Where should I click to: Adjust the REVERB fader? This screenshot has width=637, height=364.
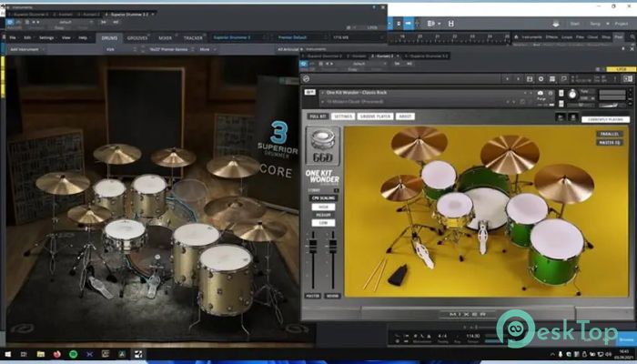(333, 247)
